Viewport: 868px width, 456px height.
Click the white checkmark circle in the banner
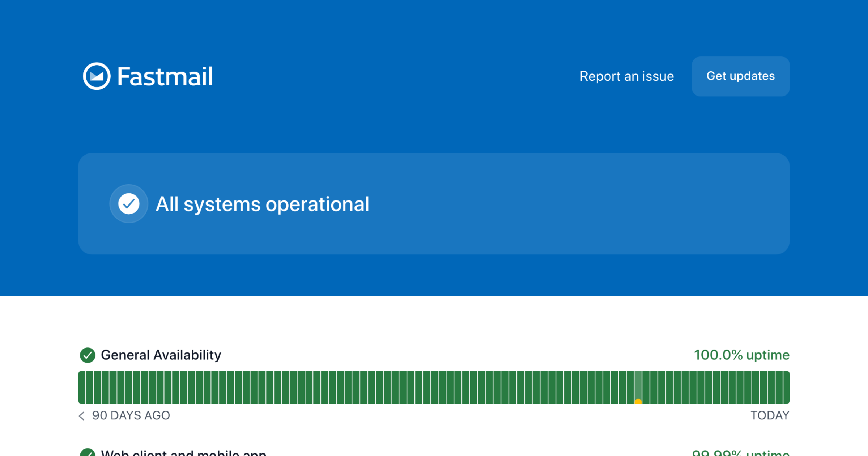tap(129, 204)
